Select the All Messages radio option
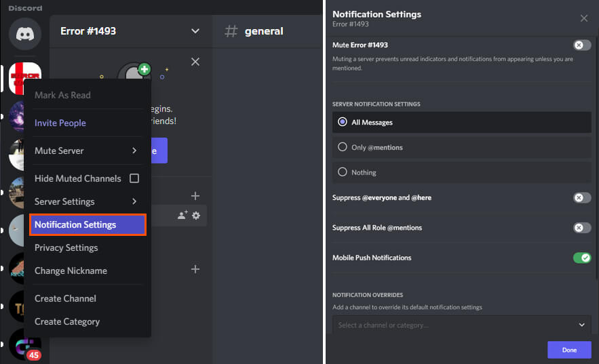The height and width of the screenshot is (364, 599). pos(461,122)
